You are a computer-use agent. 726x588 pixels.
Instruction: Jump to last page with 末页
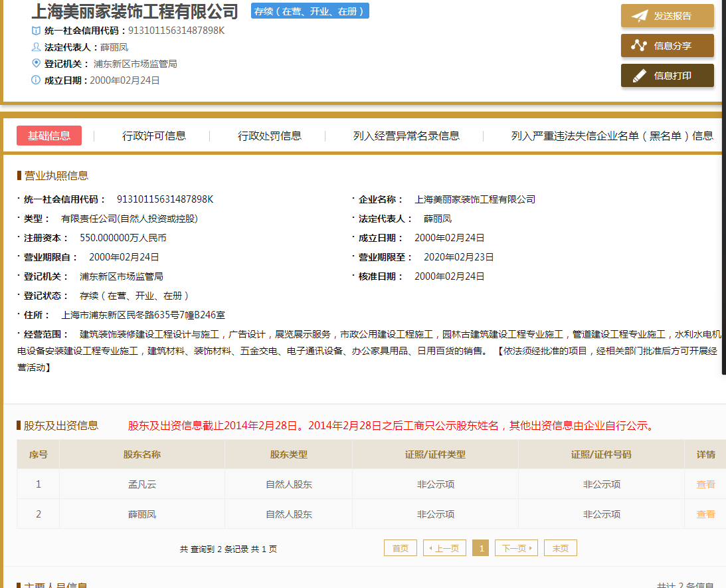point(560,548)
